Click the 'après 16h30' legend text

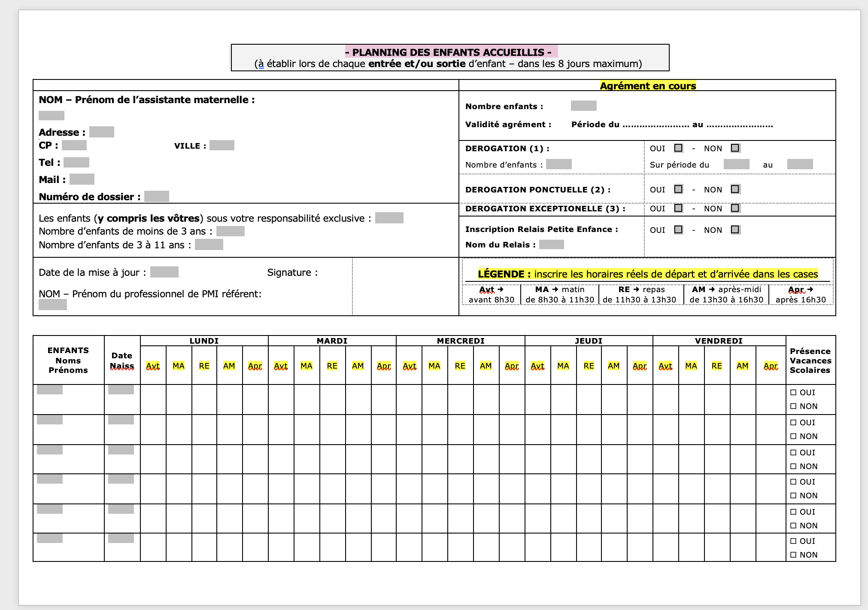801,300
